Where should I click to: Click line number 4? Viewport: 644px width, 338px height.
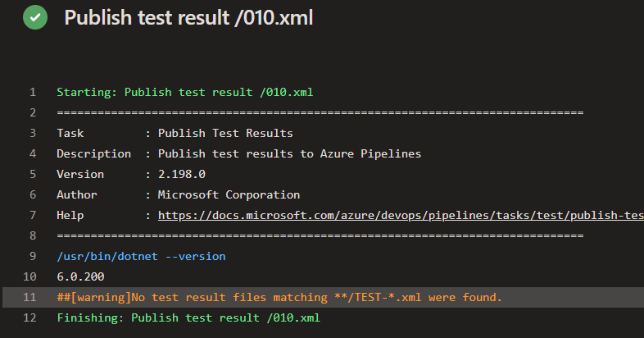point(33,153)
